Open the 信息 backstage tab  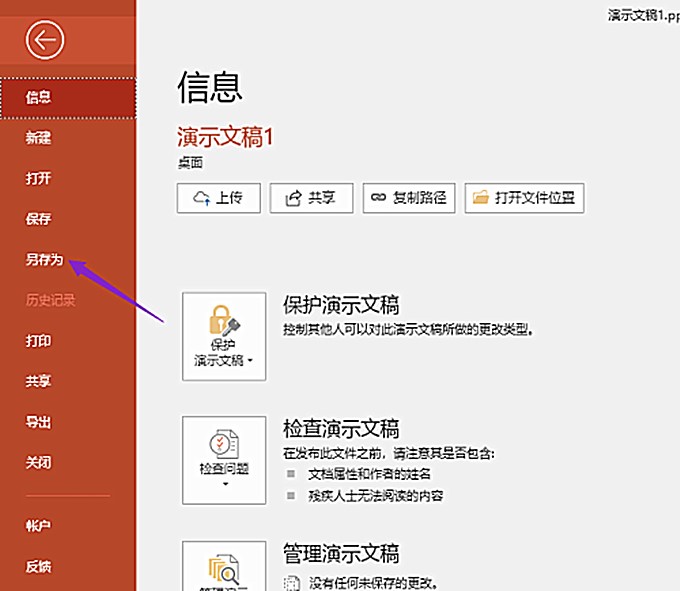coord(68,98)
